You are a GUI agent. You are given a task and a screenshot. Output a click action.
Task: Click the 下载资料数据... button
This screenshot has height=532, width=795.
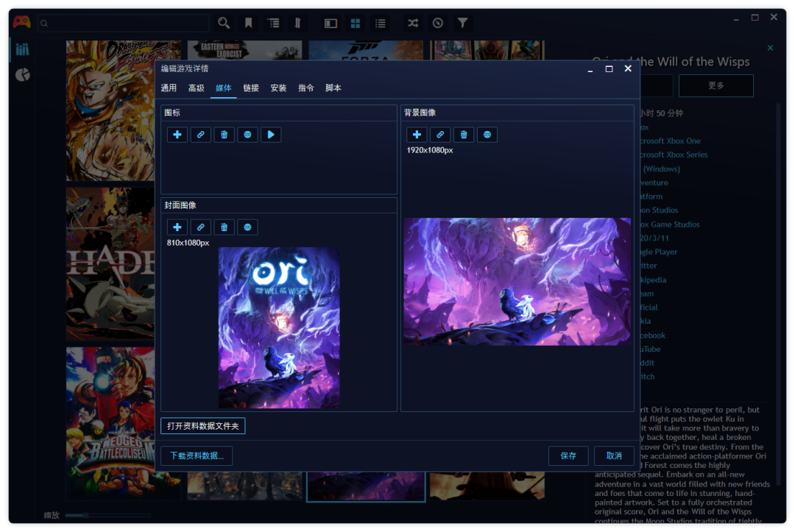(197, 456)
